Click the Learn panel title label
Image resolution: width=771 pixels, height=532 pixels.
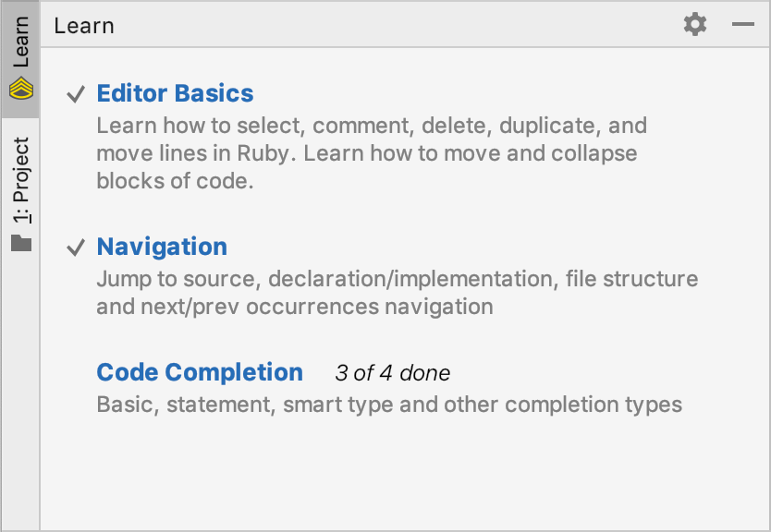pos(84,26)
